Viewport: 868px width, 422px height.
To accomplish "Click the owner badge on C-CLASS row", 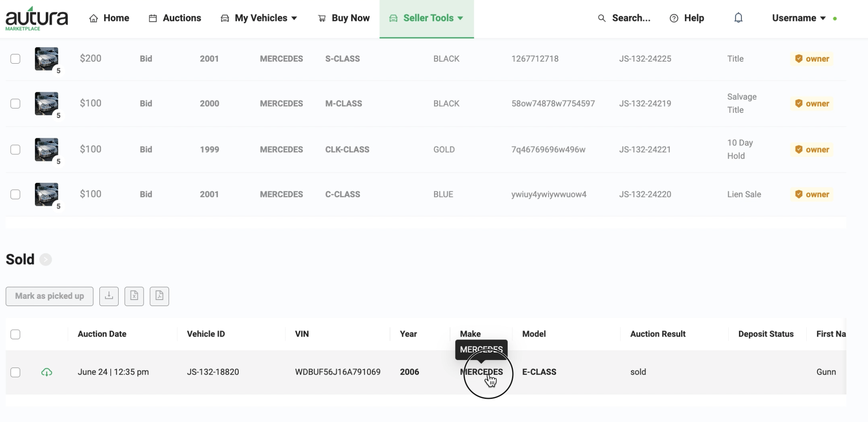I will [x=812, y=194].
